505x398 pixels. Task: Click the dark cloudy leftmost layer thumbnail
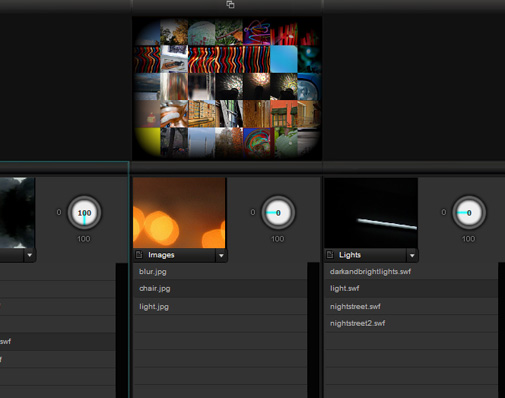17,213
